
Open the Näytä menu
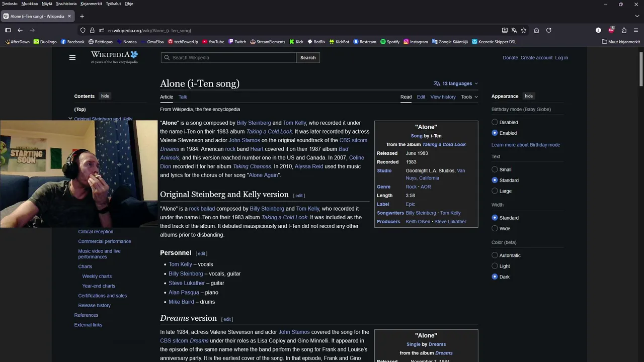(x=47, y=4)
